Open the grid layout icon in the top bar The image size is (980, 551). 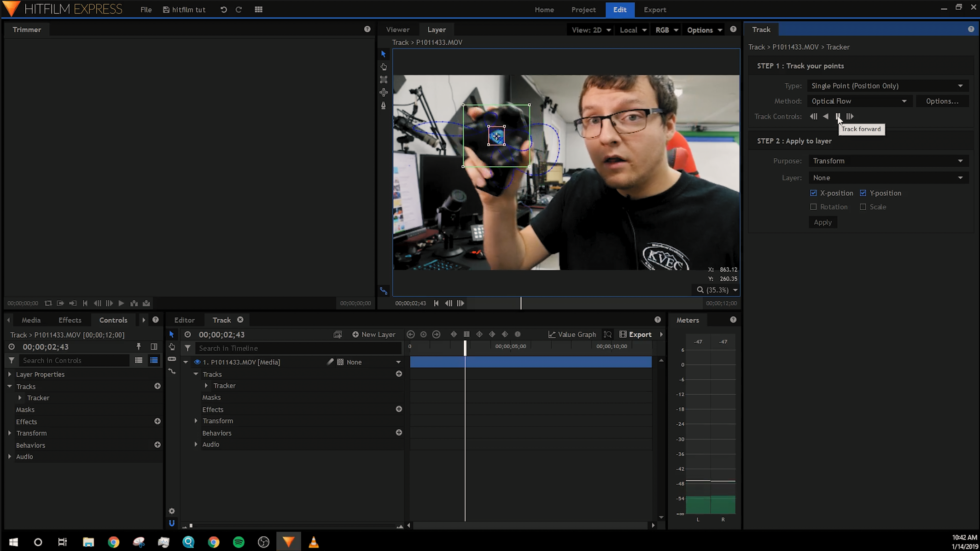258,10
